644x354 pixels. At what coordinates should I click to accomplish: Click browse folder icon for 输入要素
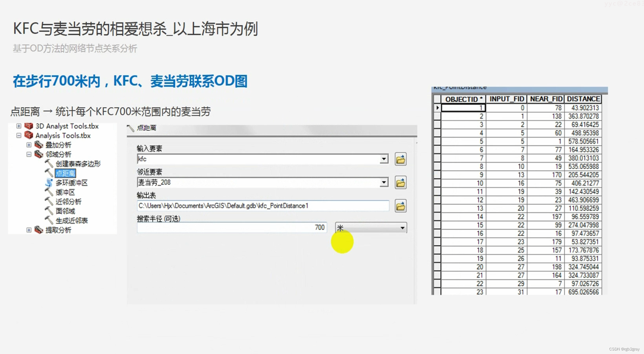click(x=400, y=159)
